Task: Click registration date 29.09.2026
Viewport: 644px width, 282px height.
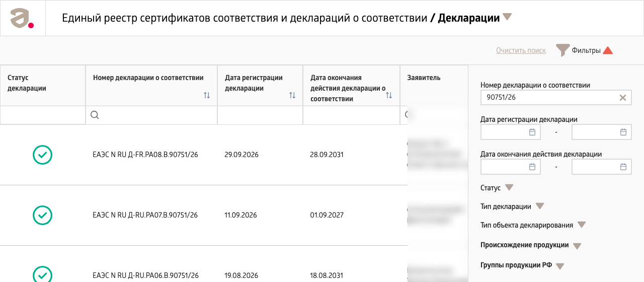Action: click(242, 155)
